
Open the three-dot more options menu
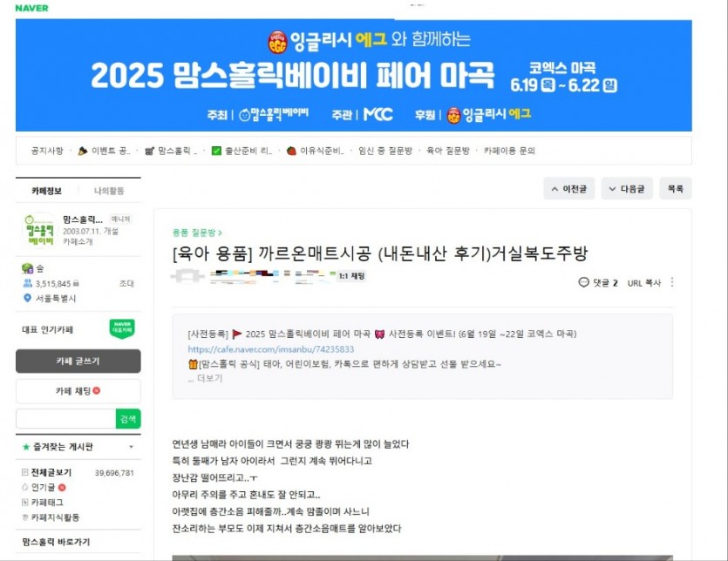tap(672, 282)
